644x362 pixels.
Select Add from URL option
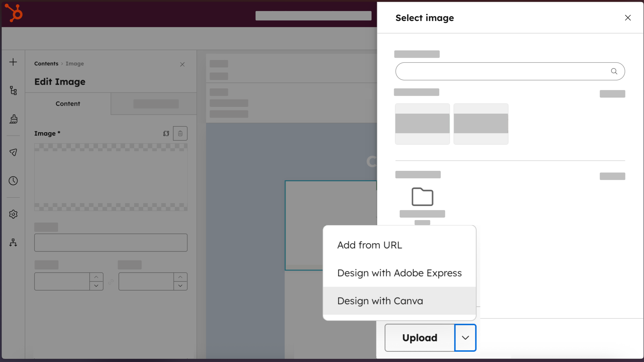coord(369,245)
